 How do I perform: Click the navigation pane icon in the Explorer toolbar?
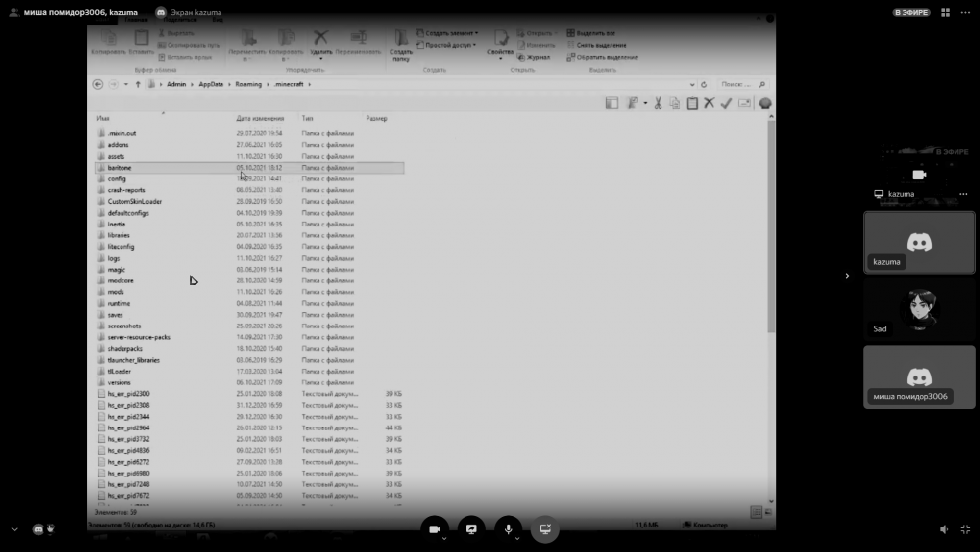coord(612,103)
